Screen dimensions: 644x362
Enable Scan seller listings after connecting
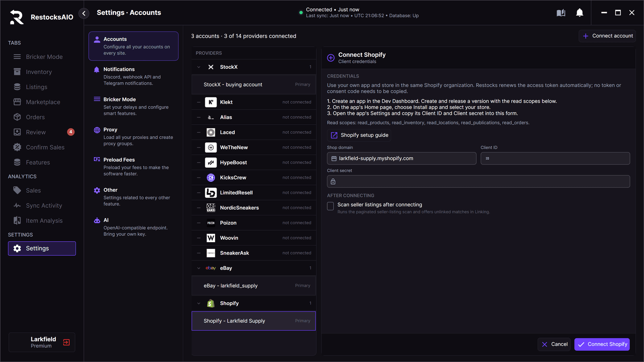coord(330,206)
